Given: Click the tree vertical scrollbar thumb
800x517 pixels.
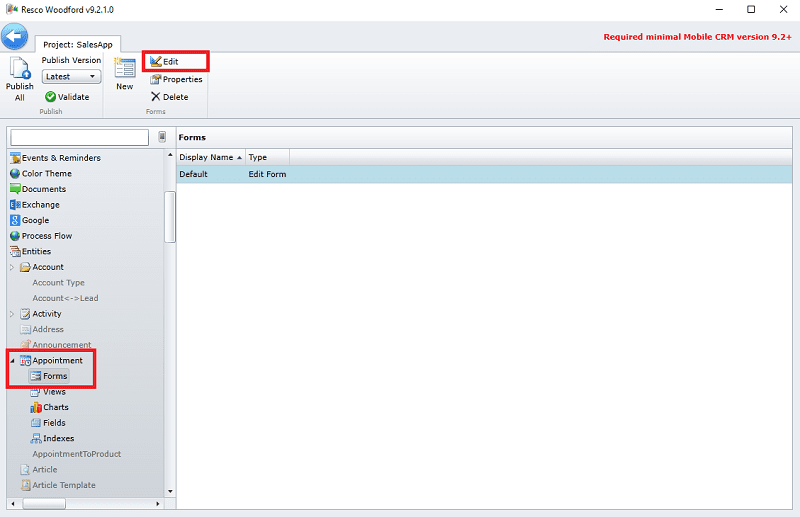Looking at the screenshot, I should pos(170,217).
